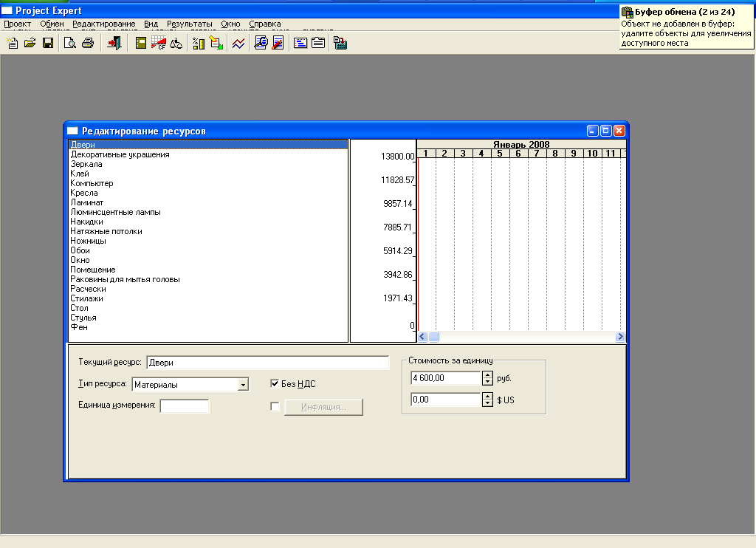756x548 pixels.
Task: Open the 'Результаты' menu
Action: [x=189, y=24]
